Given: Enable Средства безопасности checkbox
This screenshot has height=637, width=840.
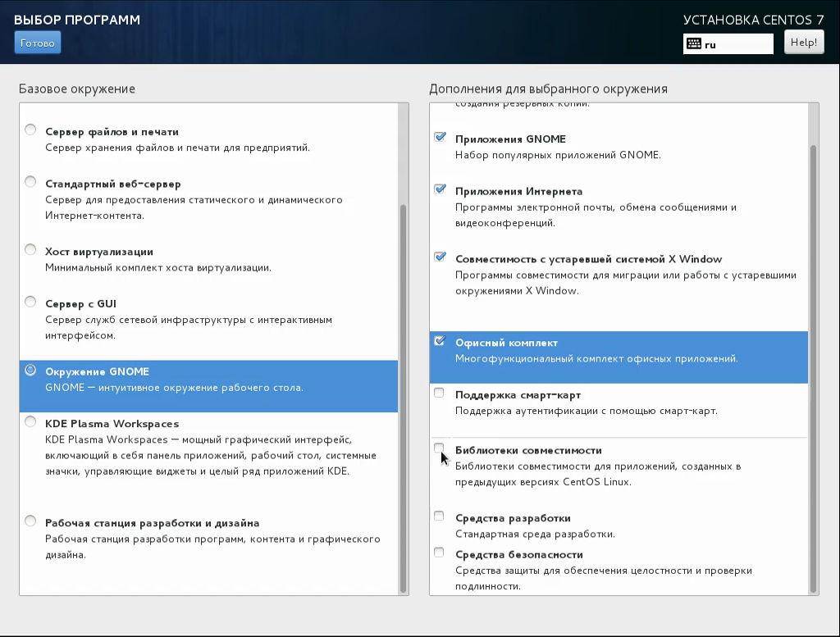Looking at the screenshot, I should coord(439,553).
